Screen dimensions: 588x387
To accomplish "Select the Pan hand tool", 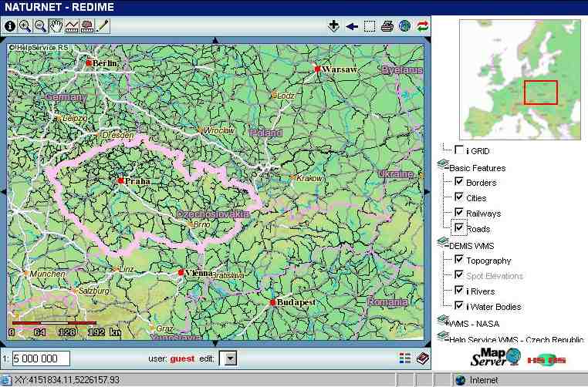I will pos(56,26).
